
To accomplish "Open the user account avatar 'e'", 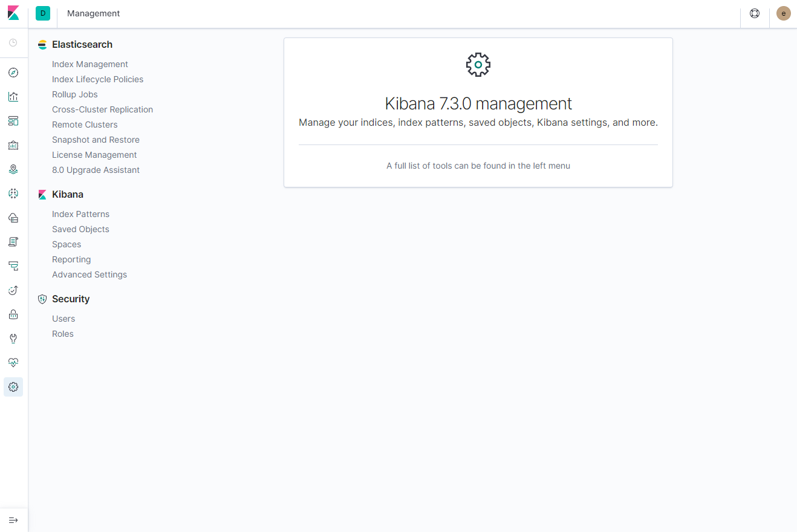I will coord(784,13).
